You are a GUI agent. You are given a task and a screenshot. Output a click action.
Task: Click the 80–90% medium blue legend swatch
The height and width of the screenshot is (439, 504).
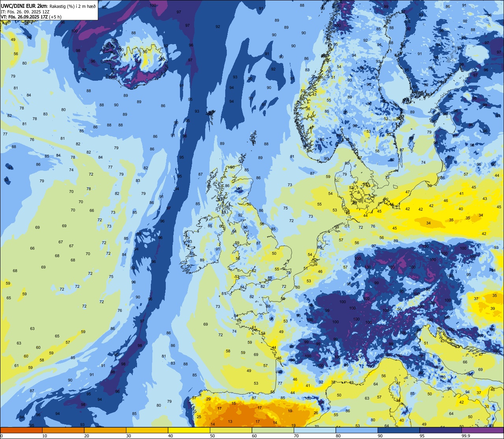point(357,430)
